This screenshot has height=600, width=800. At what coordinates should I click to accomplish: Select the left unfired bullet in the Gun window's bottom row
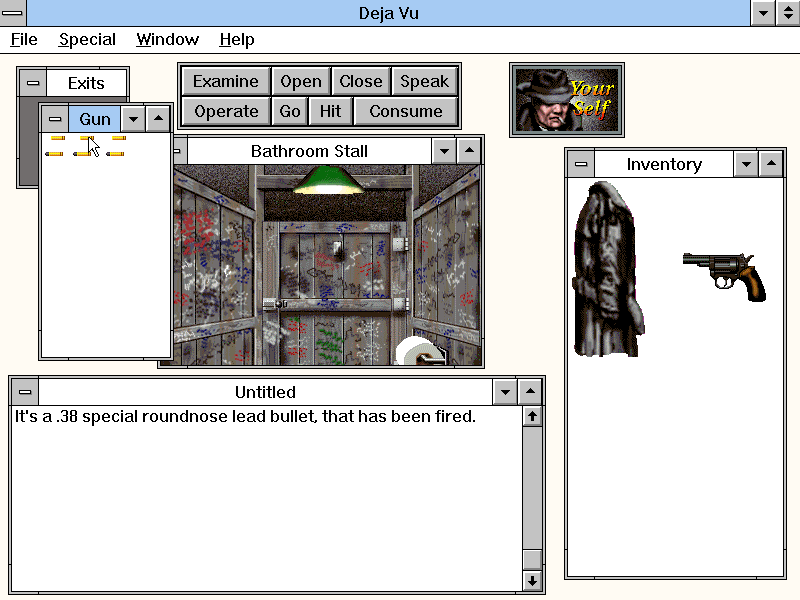(54, 154)
